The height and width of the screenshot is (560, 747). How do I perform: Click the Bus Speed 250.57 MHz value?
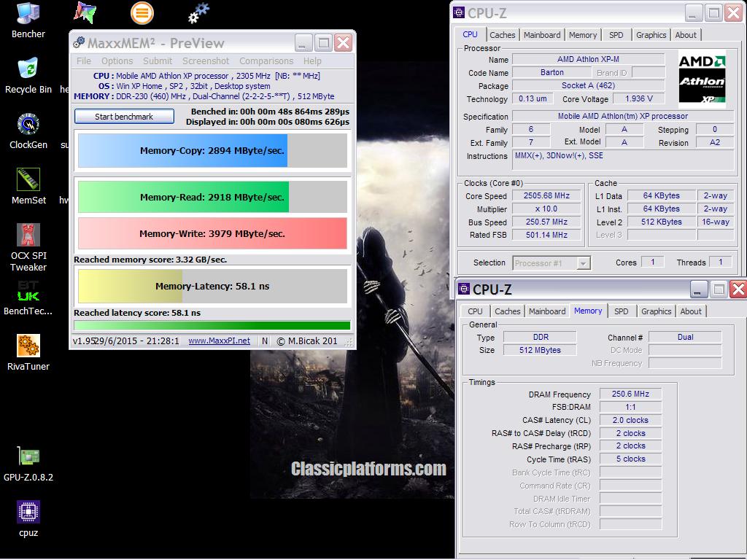pos(546,222)
